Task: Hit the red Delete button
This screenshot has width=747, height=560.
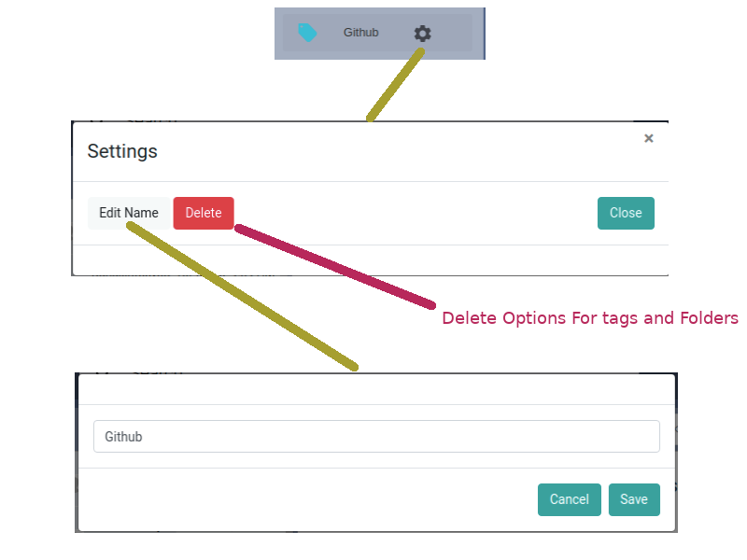Action: (x=204, y=213)
